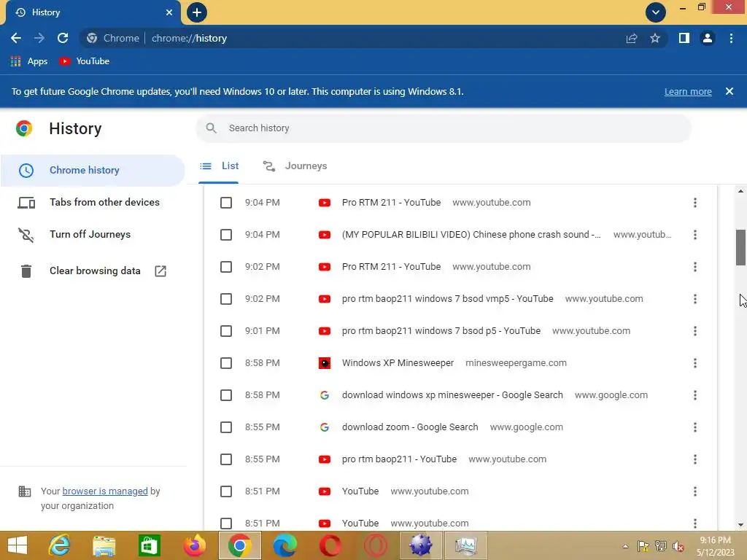This screenshot has width=747, height=560.
Task: Open Windows XP Minesweeper history link
Action: [x=398, y=363]
